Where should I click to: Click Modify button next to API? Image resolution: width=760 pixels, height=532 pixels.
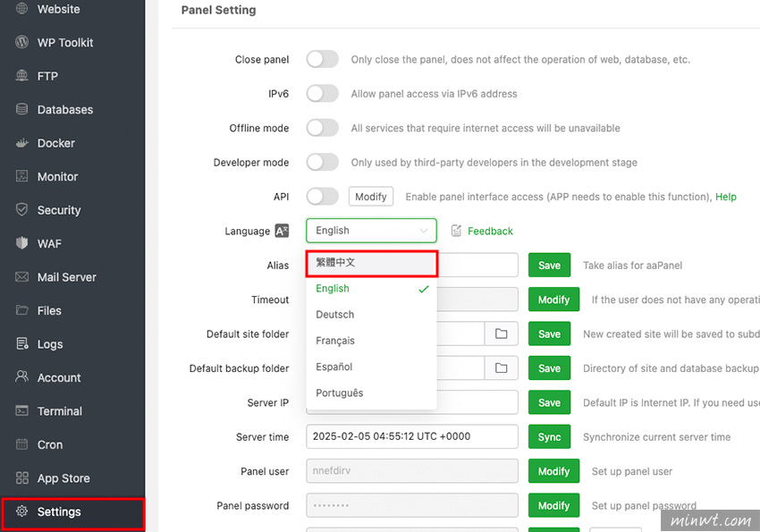(x=371, y=197)
